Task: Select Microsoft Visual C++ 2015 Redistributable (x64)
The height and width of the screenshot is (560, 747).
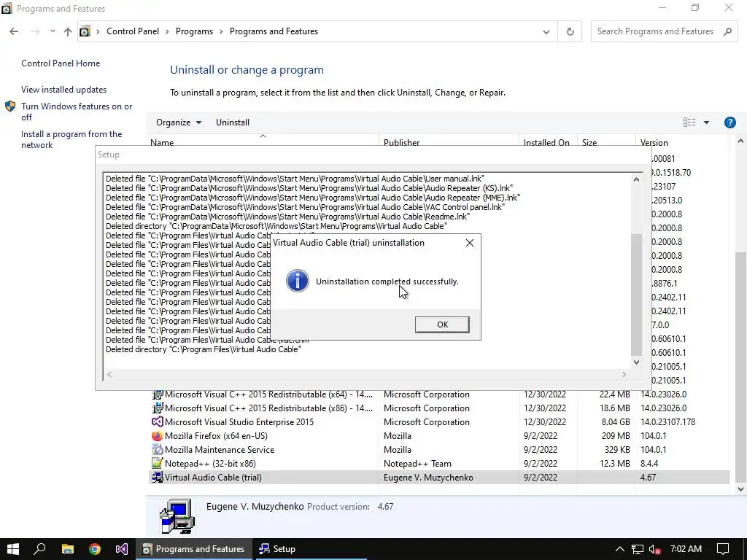Action: click(438, 394)
